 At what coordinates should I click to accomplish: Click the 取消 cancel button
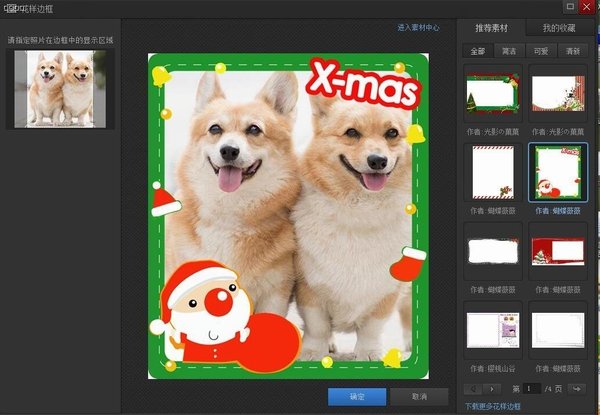pyautogui.click(x=419, y=397)
